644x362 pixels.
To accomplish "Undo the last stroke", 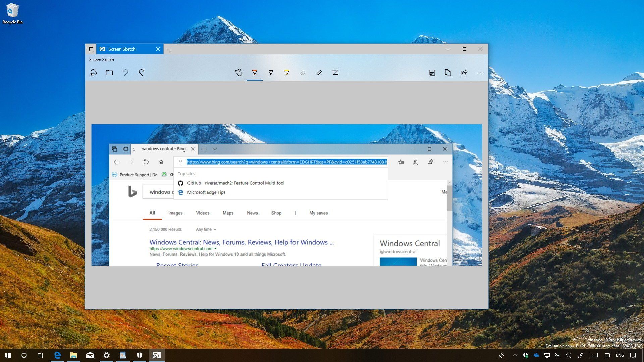I will (x=125, y=73).
